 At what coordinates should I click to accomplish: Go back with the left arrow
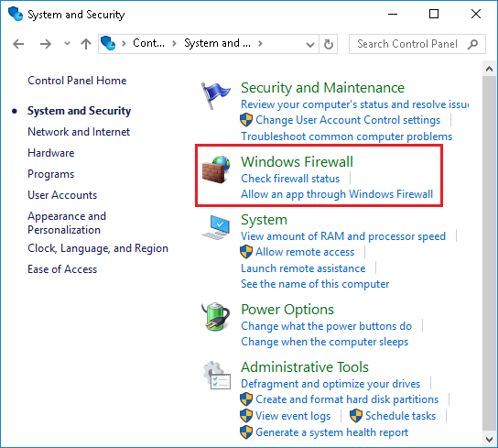18,44
